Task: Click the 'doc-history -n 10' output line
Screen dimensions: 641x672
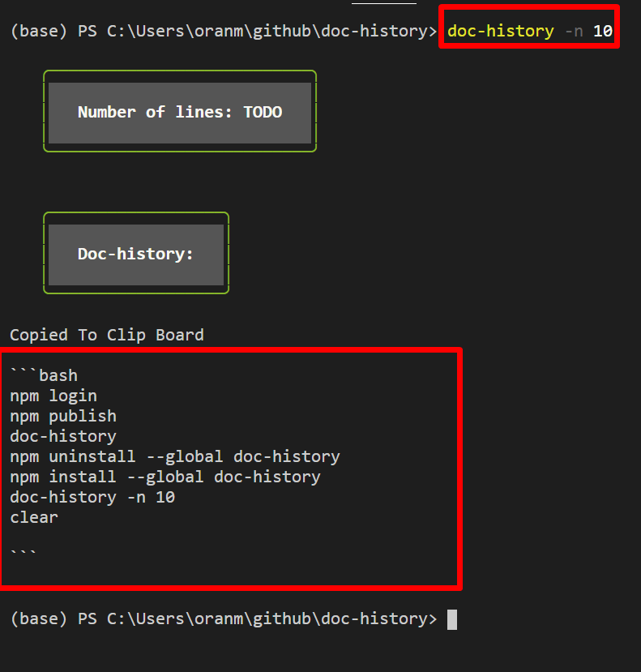Action: [92, 497]
